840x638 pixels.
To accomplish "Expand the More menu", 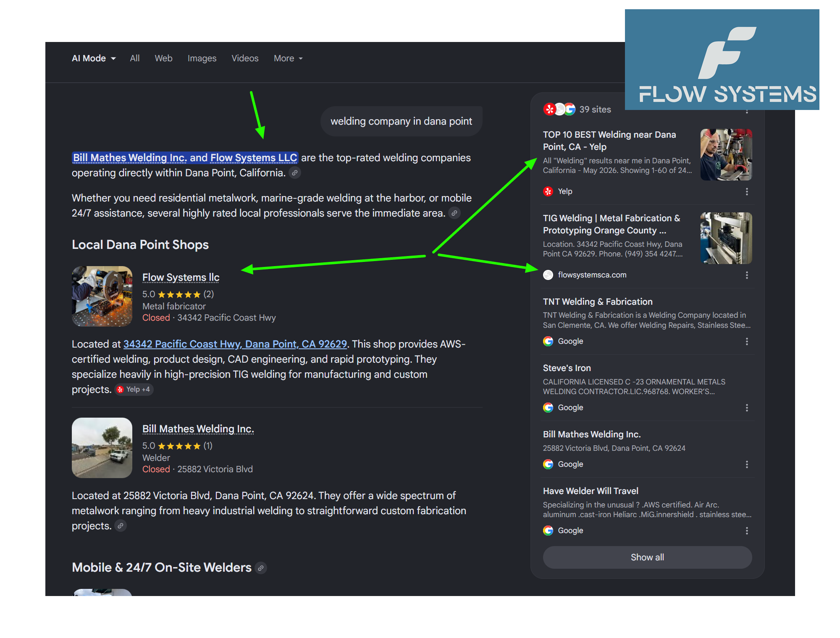I will tap(288, 58).
